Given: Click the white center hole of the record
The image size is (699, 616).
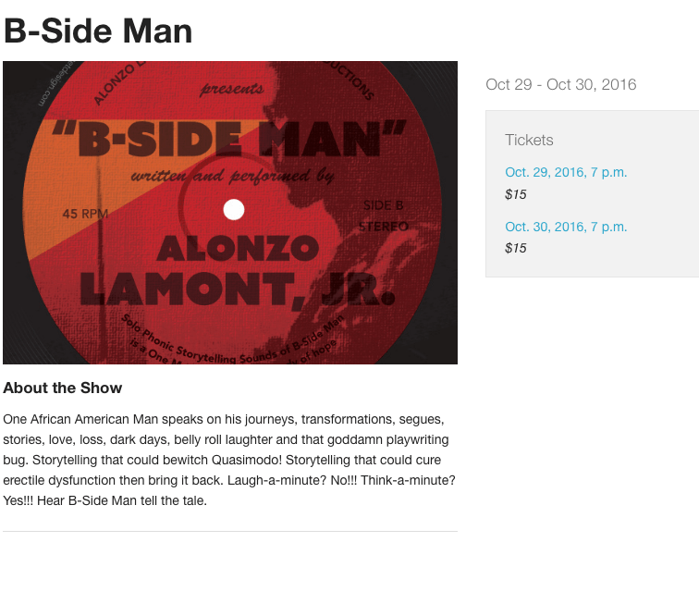Looking at the screenshot, I should [x=234, y=210].
